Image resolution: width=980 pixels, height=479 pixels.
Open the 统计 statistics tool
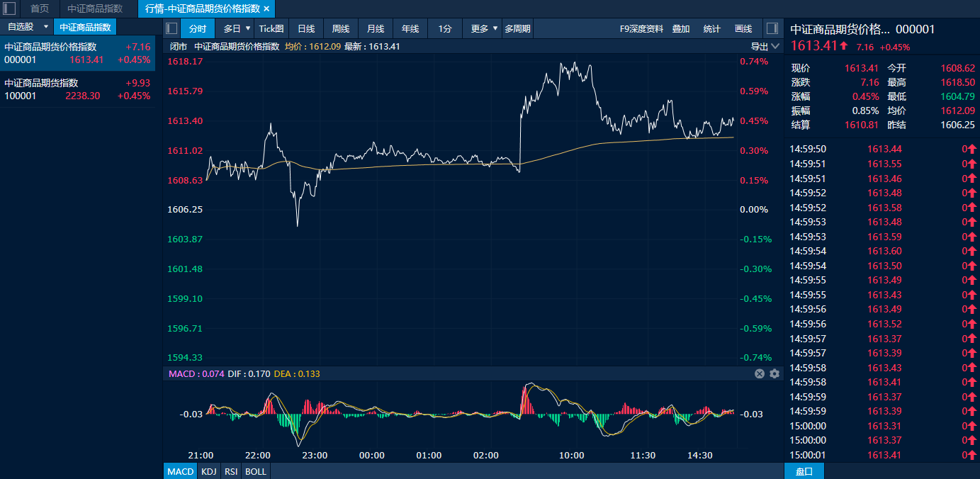[x=712, y=28]
